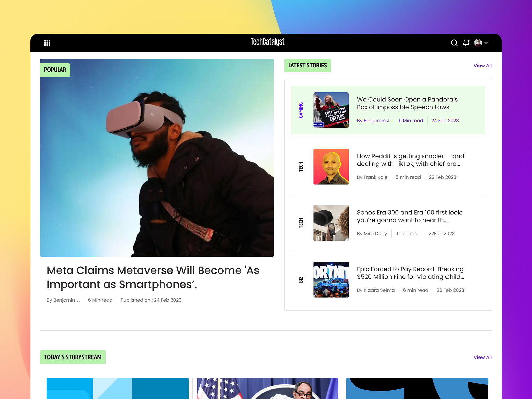Open the POPULAR tag label

[55, 70]
